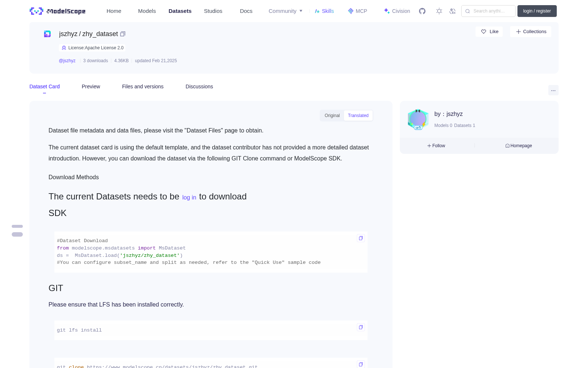The height and width of the screenshot is (368, 588).
Task: Click the log in link
Action: [189, 198]
